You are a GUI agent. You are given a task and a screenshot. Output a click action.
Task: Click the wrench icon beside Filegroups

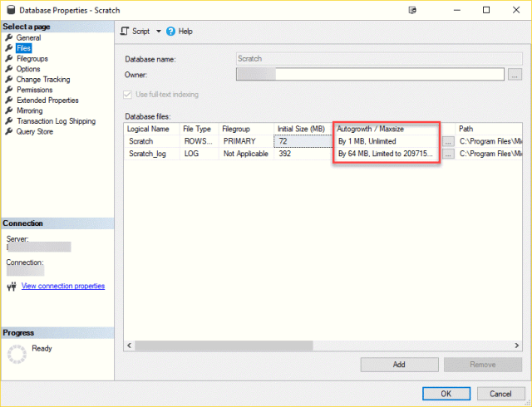pos(9,58)
